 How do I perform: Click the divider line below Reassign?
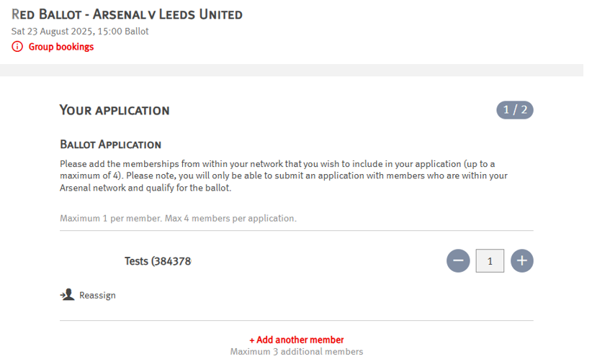pos(297,320)
